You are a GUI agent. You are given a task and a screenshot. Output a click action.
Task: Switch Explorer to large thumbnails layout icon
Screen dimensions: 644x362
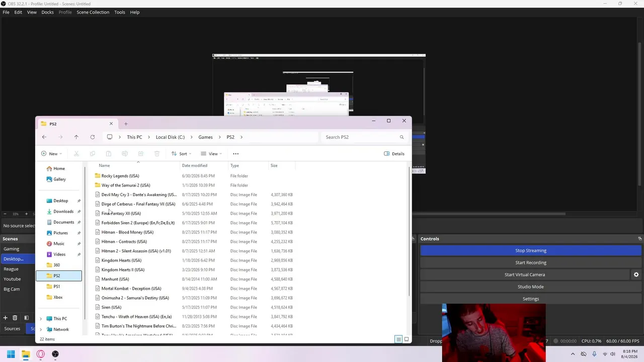pyautogui.click(x=407, y=339)
